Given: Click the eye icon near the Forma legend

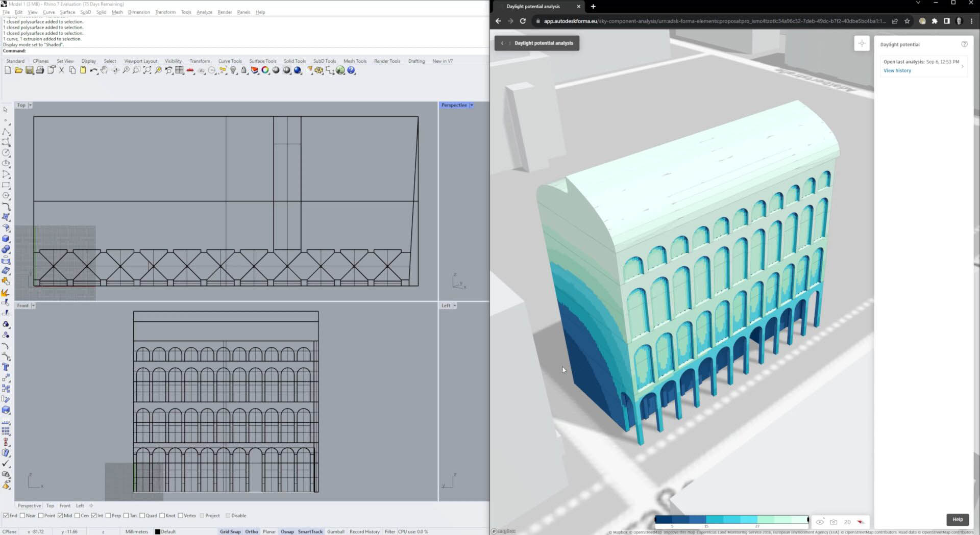Looking at the screenshot, I should (820, 522).
